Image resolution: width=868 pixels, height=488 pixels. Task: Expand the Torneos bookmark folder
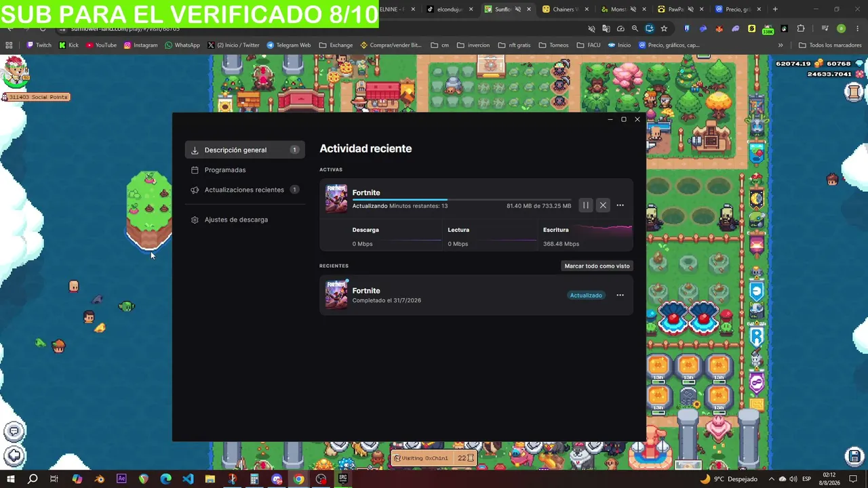[x=553, y=45]
